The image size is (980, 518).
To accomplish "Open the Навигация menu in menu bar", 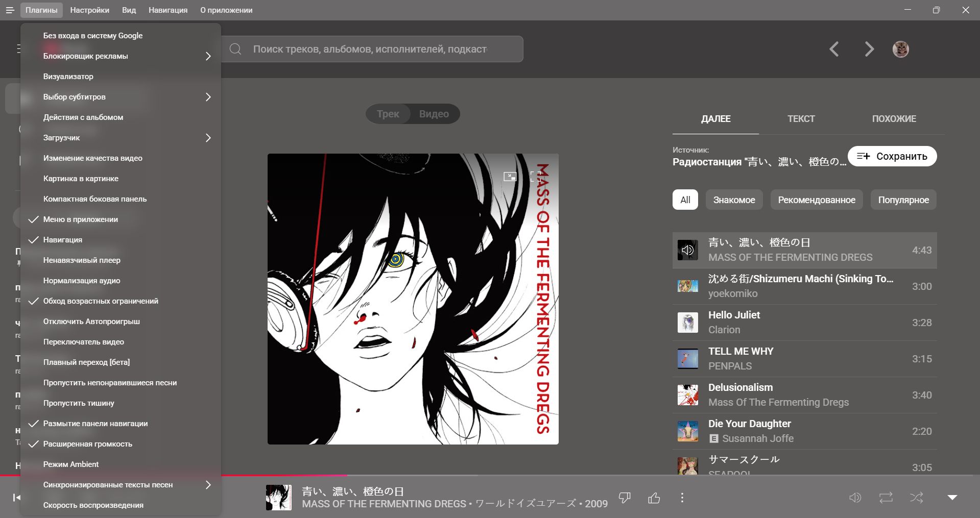I will point(168,10).
